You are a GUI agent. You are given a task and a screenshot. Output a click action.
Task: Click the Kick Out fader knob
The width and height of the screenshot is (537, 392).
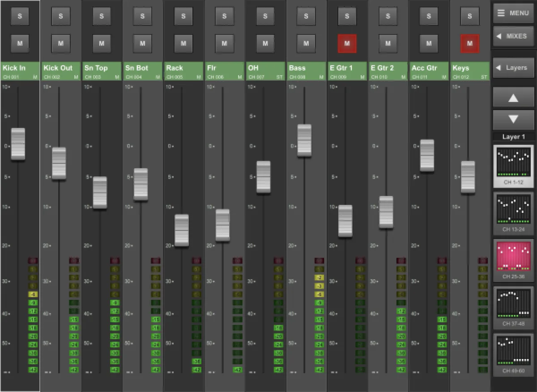(59, 164)
